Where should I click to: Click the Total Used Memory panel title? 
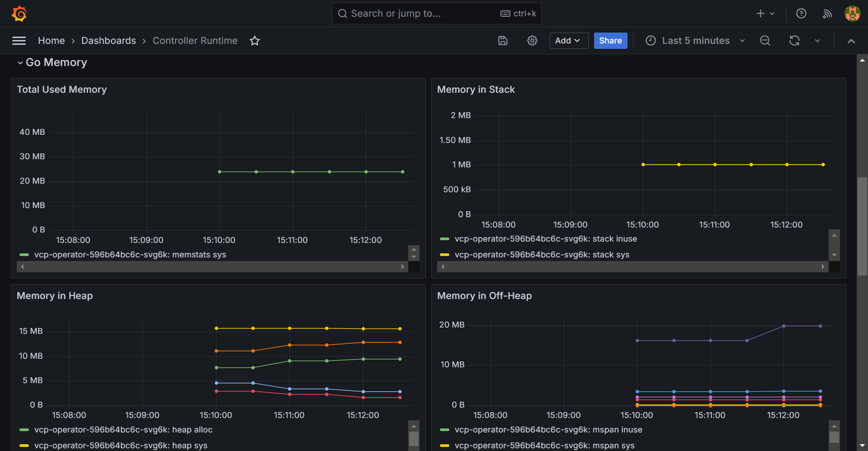[62, 90]
